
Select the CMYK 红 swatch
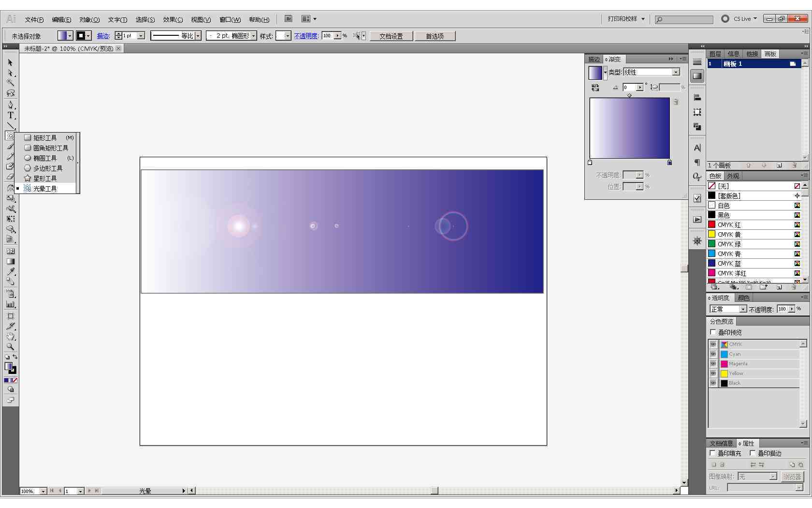click(x=754, y=224)
